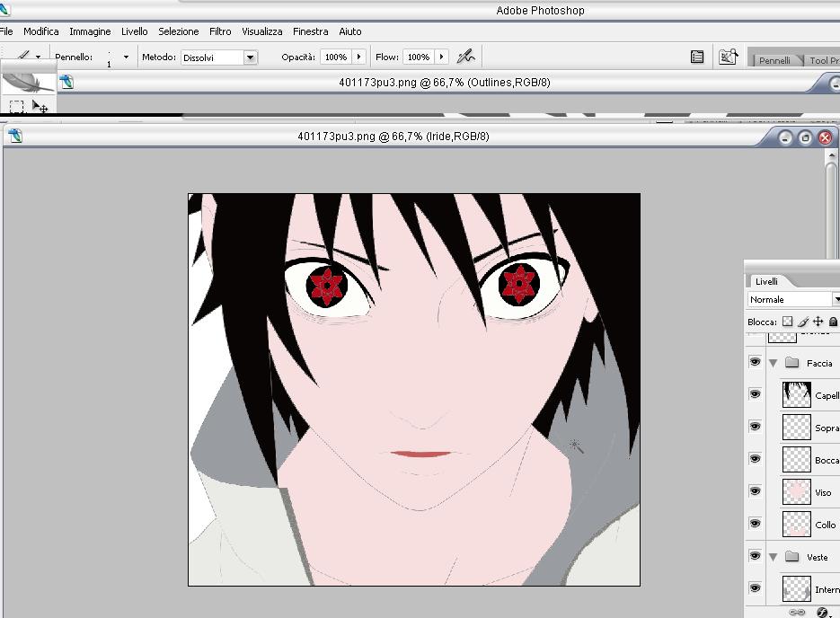The image size is (840, 618).
Task: Collapse the Veste layer group
Action: coord(773,557)
